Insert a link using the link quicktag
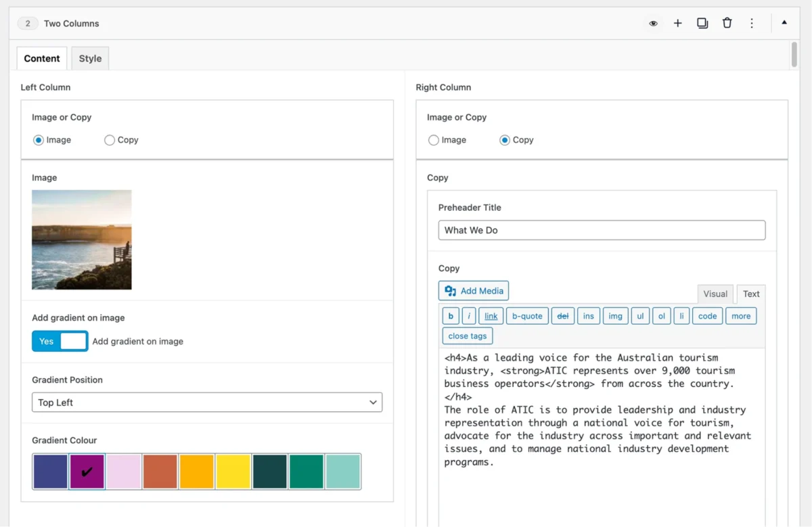The image size is (812, 527). [x=490, y=315]
